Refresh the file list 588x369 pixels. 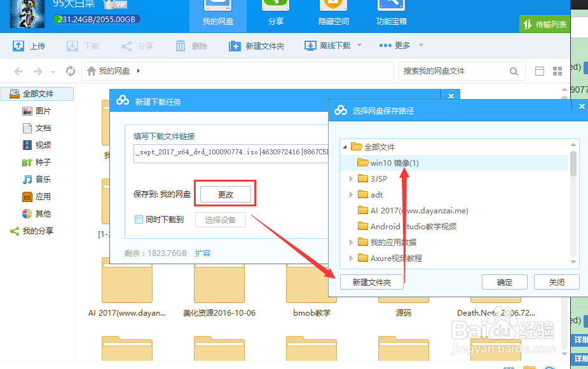(x=70, y=70)
